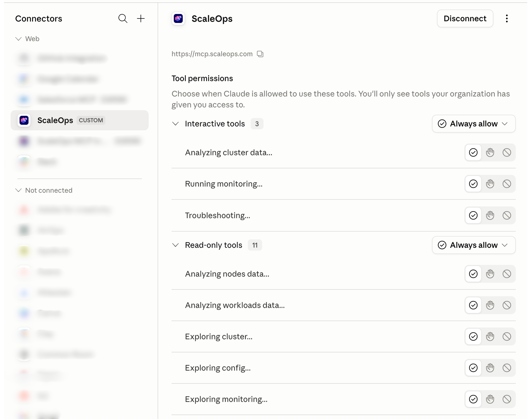Click the https://mcp.scaleops.com URL text
The image size is (532, 419).
pyautogui.click(x=212, y=54)
